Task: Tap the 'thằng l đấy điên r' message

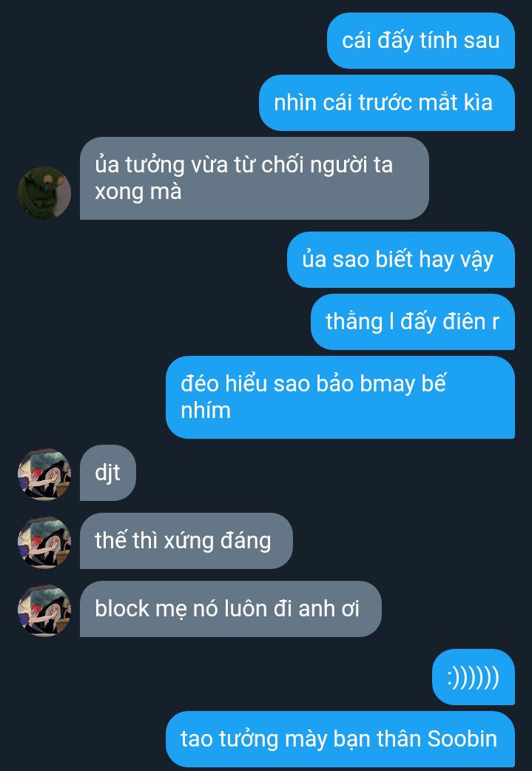Action: coord(413,322)
